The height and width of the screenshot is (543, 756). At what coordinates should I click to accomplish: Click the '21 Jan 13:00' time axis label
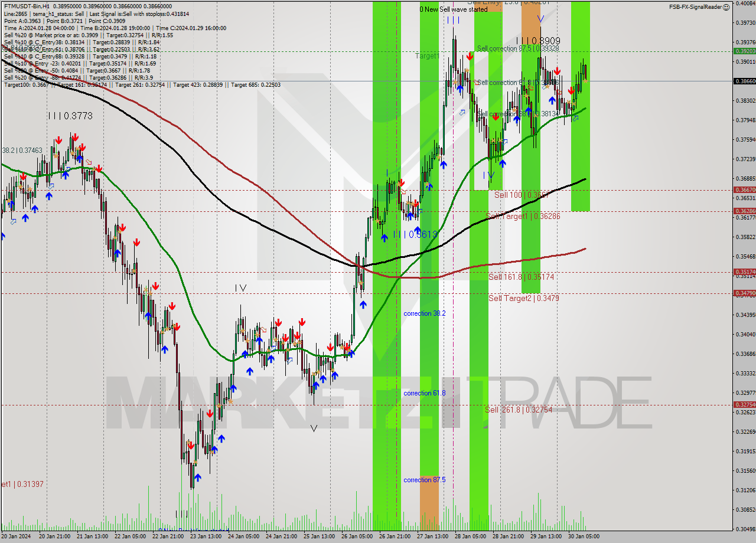coord(92,537)
